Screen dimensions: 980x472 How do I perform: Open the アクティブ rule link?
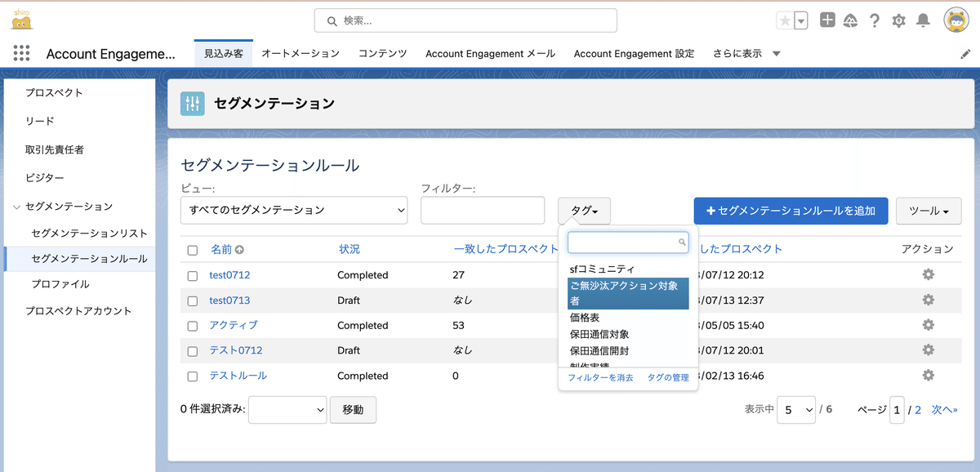(234, 325)
